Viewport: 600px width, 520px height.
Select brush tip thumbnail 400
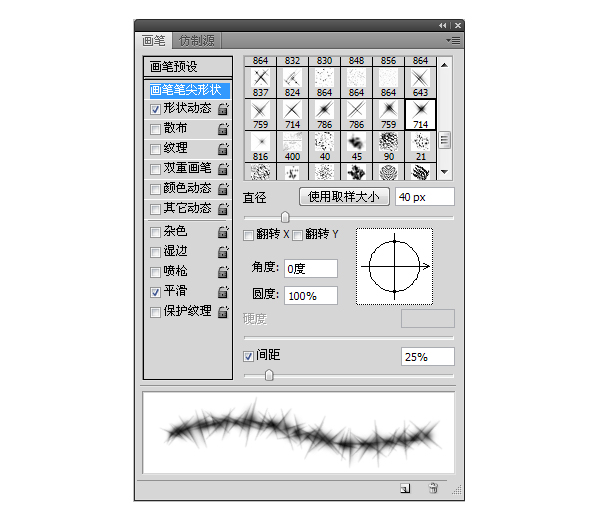click(292, 146)
